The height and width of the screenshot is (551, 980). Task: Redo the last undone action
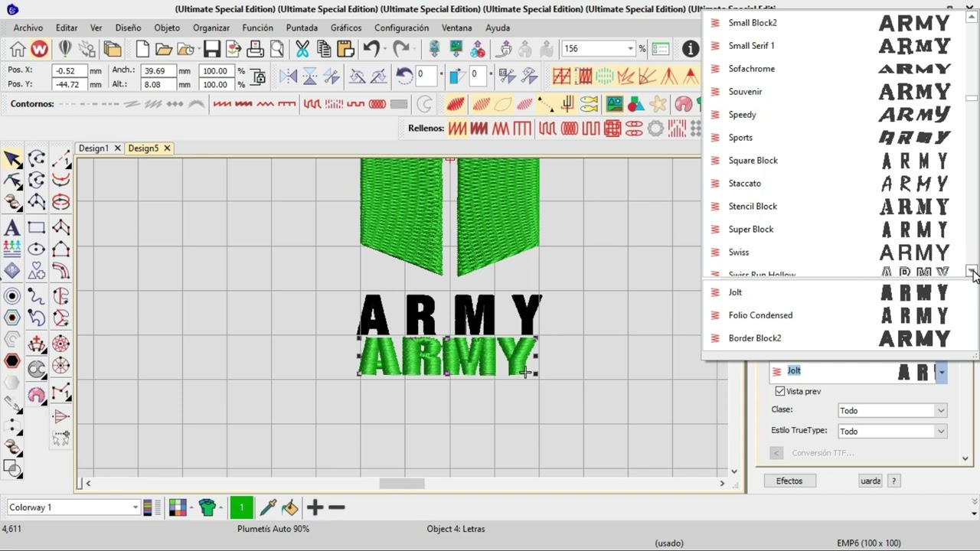coord(401,50)
